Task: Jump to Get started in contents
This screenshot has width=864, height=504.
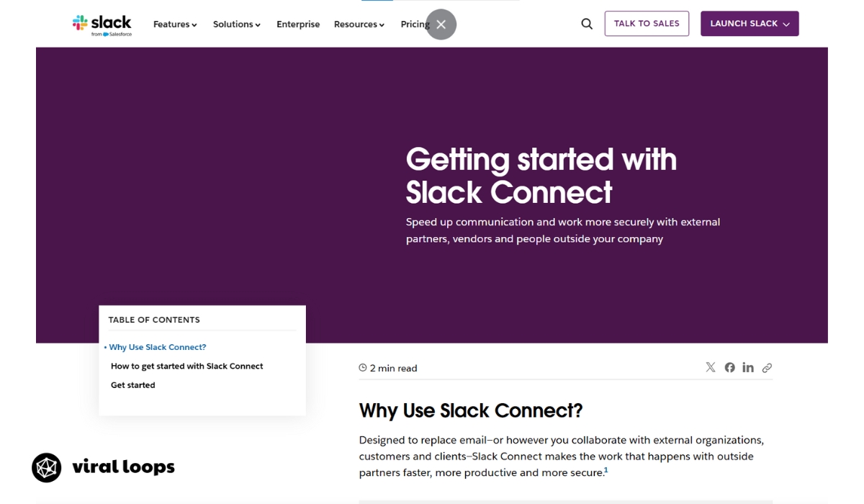Action: pos(133,385)
